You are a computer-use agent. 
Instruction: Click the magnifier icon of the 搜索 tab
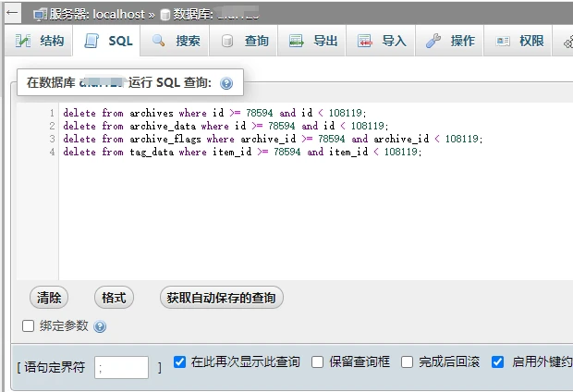(159, 41)
